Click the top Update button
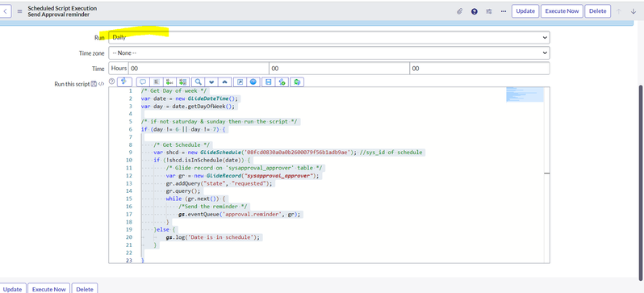This screenshot has height=293, width=644. click(525, 11)
